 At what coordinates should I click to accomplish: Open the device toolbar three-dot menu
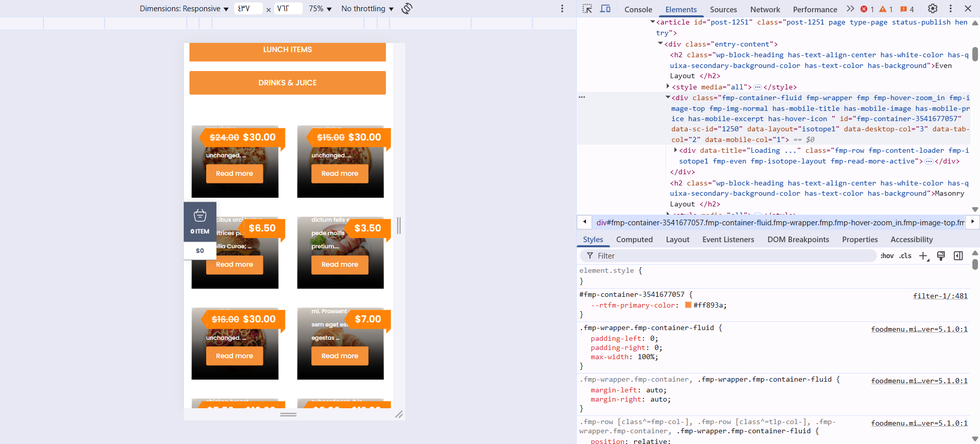[562, 9]
